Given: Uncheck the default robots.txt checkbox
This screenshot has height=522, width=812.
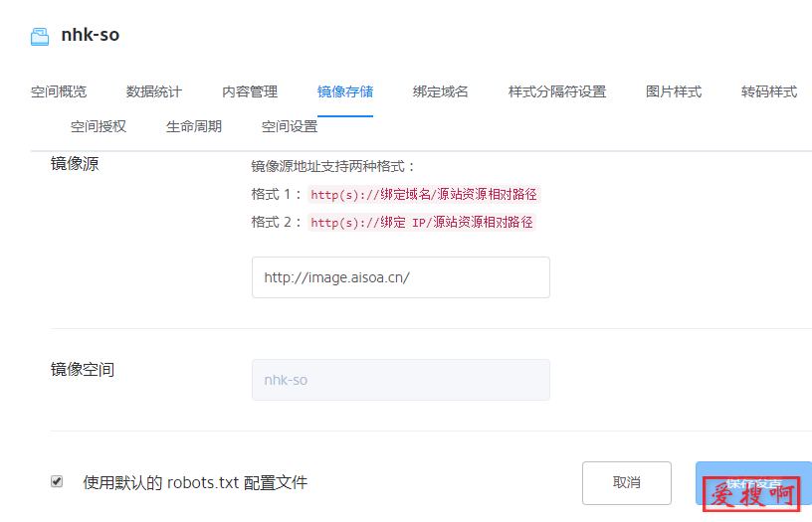Looking at the screenshot, I should 57,481.
